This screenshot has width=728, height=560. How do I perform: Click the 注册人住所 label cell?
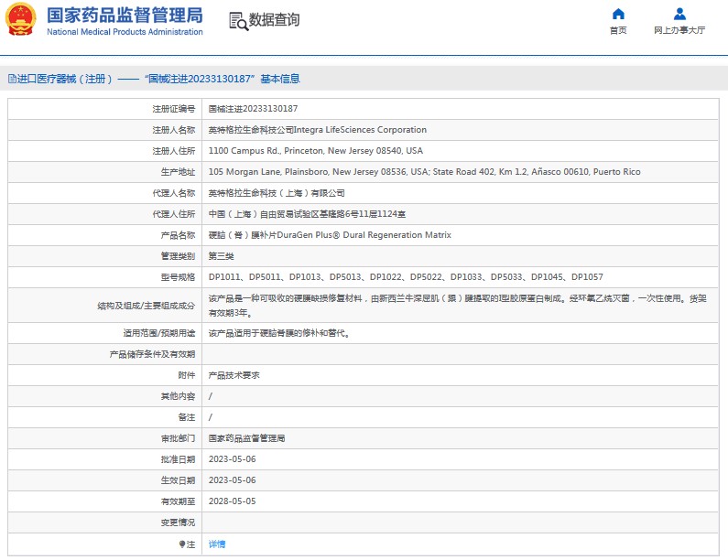[x=105, y=151]
